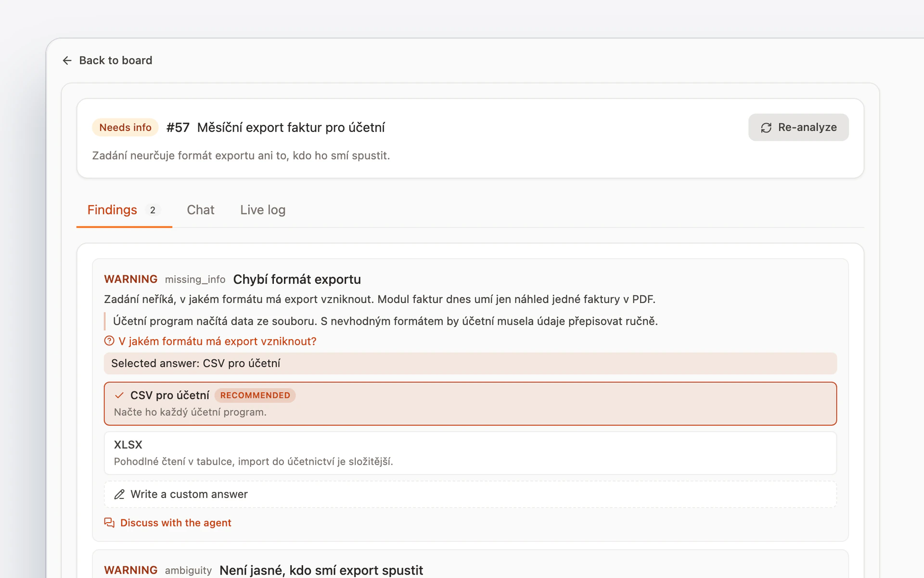This screenshot has width=924, height=578.
Task: Select the CSV pro účetní answer option
Action: pyautogui.click(x=470, y=404)
